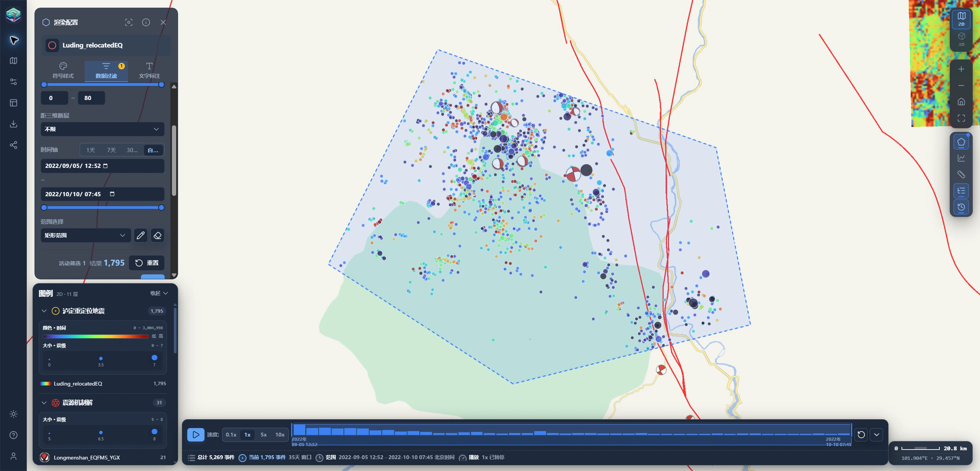Switch to the 数据过滤 tab
This screenshot has width=980, height=471.
(106, 71)
